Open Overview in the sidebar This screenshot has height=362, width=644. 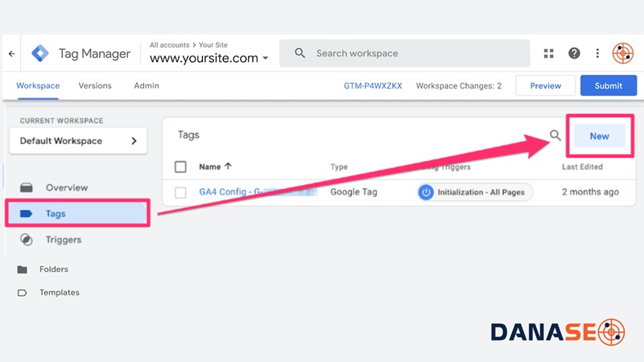coord(67,187)
